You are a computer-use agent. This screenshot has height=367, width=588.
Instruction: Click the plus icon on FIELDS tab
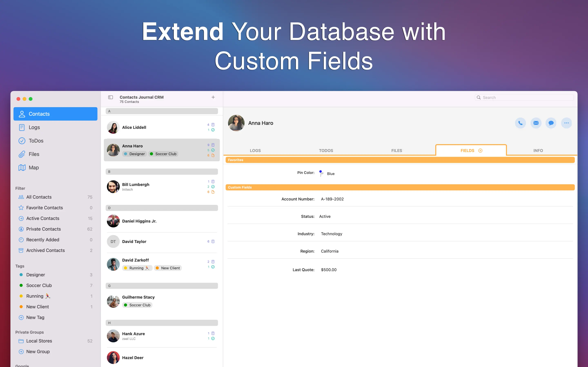coord(480,150)
